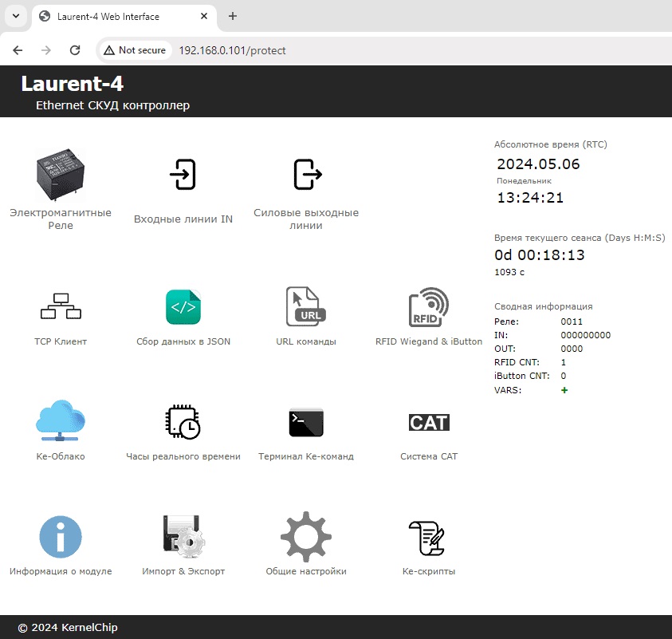
Task: Click the Laurent-4 header title
Action: click(x=73, y=84)
